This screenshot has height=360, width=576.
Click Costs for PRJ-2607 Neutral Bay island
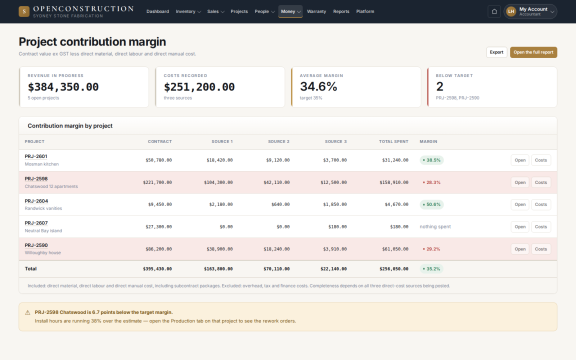(x=541, y=227)
